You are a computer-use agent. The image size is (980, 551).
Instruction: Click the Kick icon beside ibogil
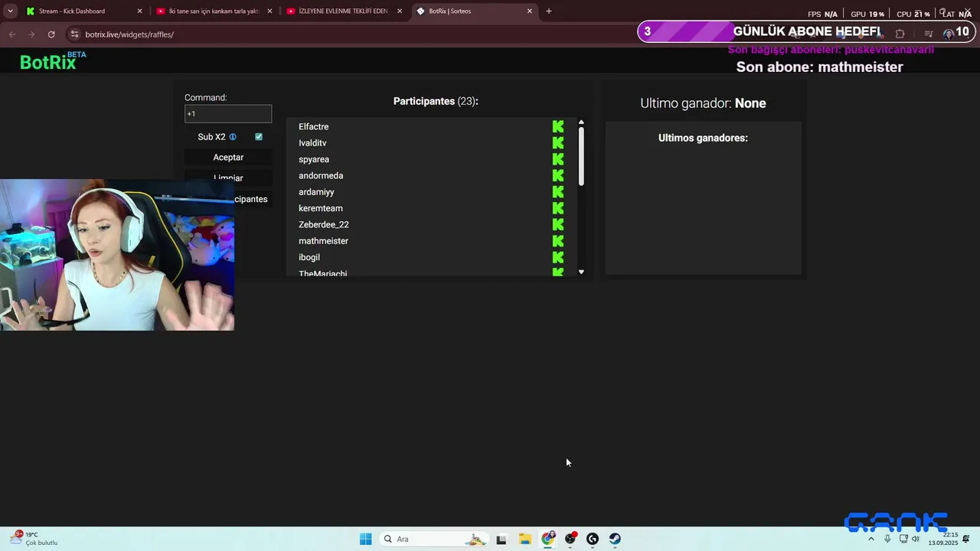558,257
